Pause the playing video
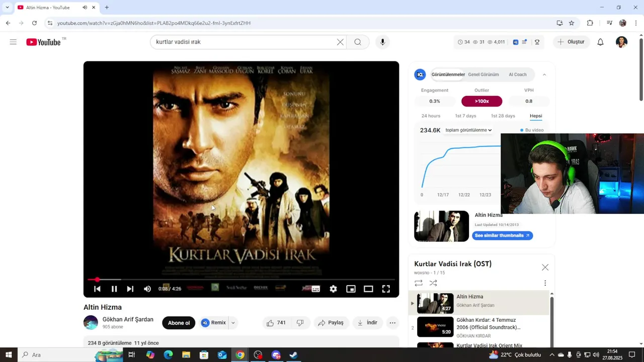 point(114,289)
